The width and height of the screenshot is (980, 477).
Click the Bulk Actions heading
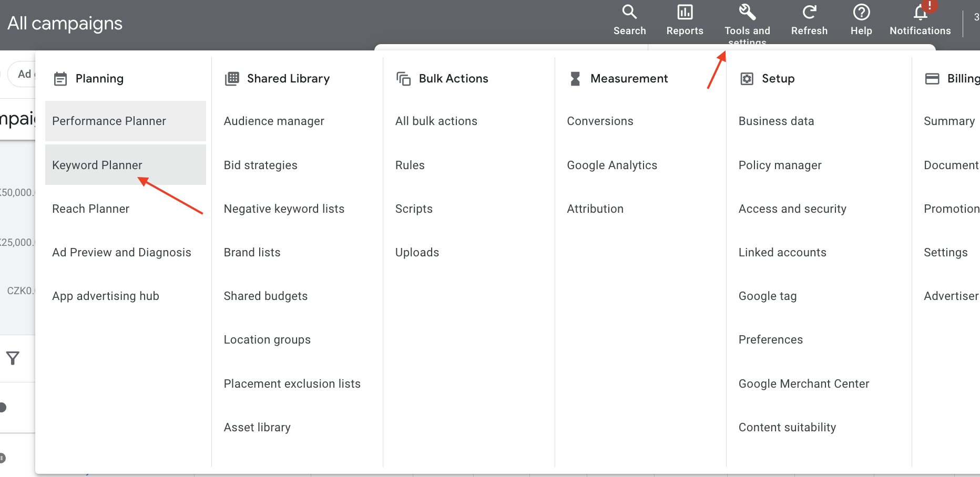tap(453, 79)
